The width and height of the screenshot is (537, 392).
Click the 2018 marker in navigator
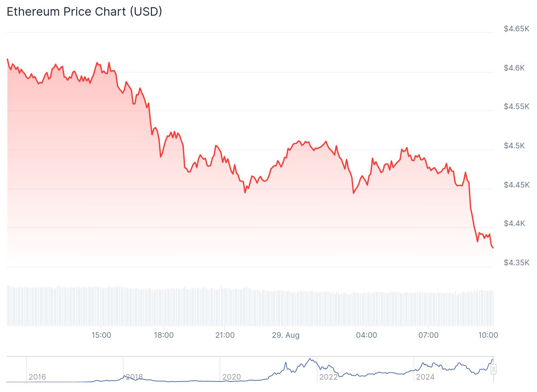pyautogui.click(x=134, y=377)
